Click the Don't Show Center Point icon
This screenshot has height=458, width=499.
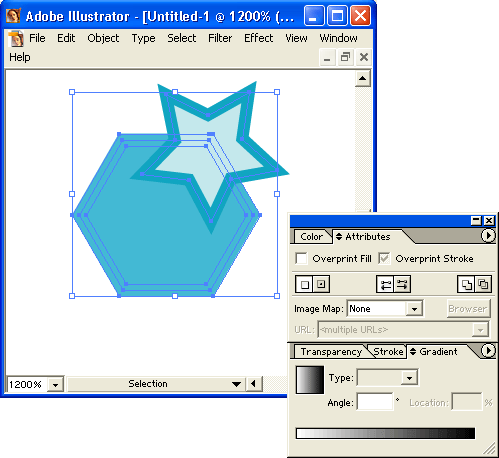click(304, 284)
